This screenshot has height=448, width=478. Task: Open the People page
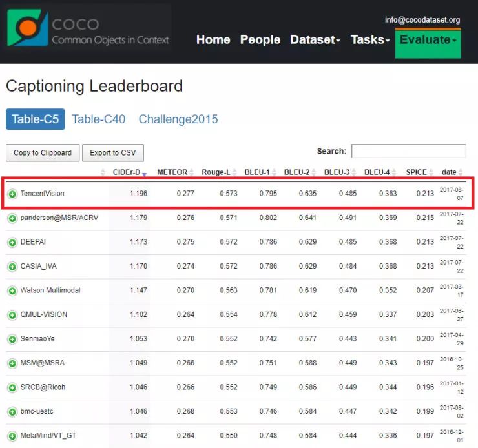260,39
